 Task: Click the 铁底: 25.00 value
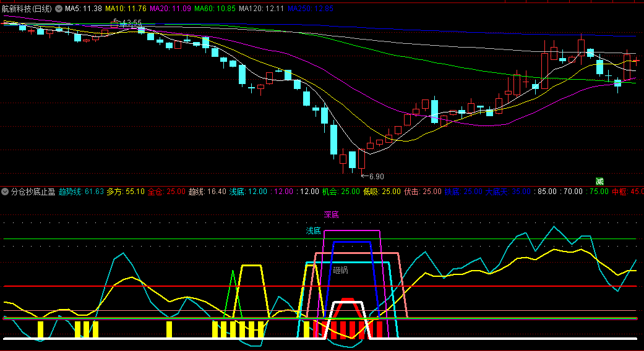click(x=463, y=192)
